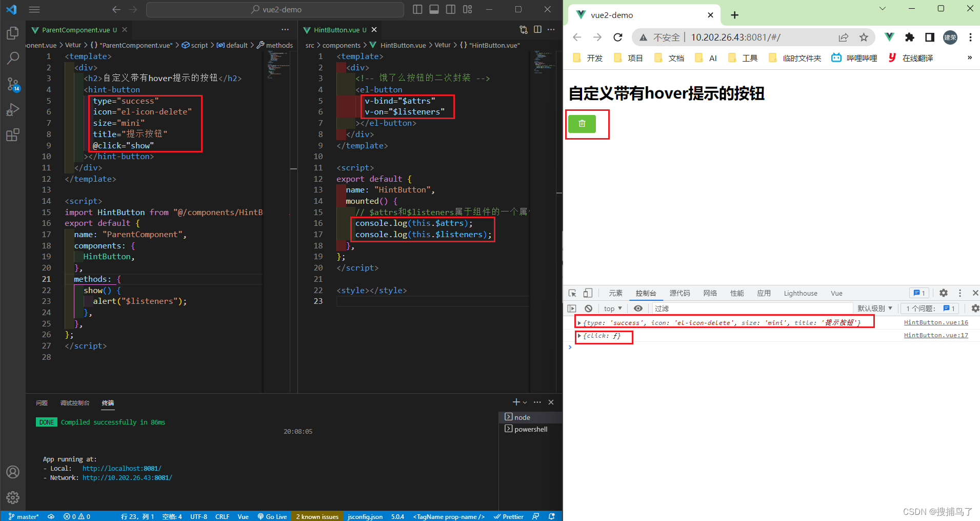The height and width of the screenshot is (521, 980).
Task: Open notifications bell in status bar
Action: [x=552, y=516]
